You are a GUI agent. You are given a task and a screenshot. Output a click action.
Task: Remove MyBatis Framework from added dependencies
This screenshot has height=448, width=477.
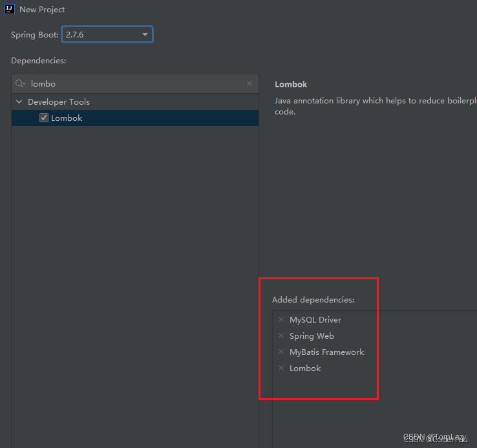click(x=281, y=352)
